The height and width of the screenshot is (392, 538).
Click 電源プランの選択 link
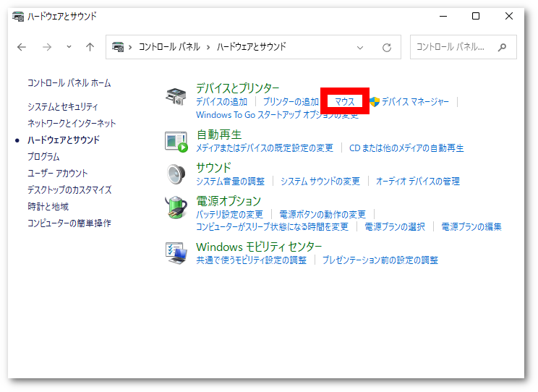point(395,227)
